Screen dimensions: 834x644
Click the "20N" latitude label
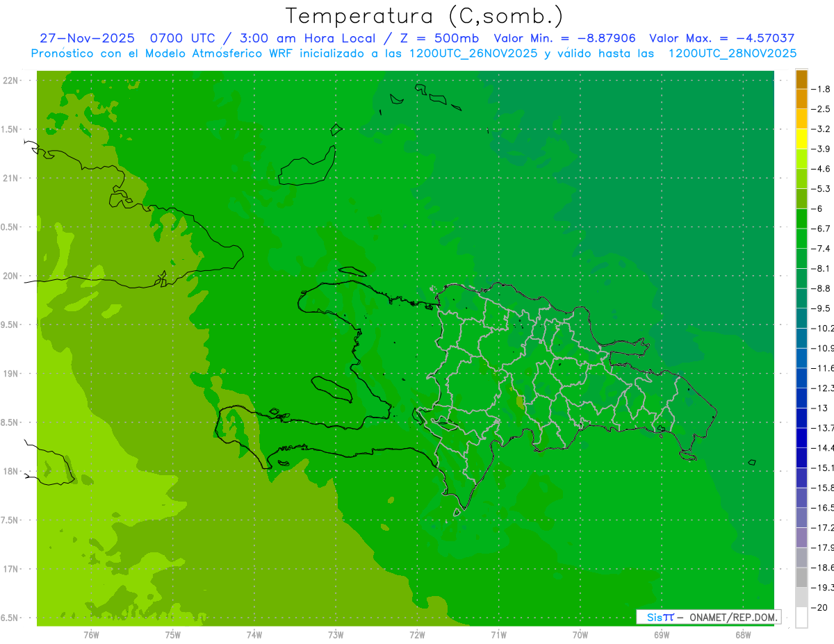(10, 276)
